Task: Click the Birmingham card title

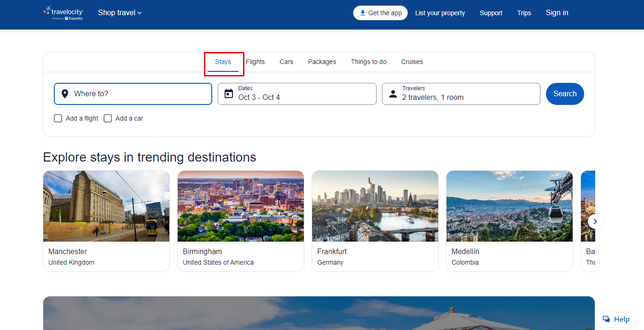Action: point(203,252)
